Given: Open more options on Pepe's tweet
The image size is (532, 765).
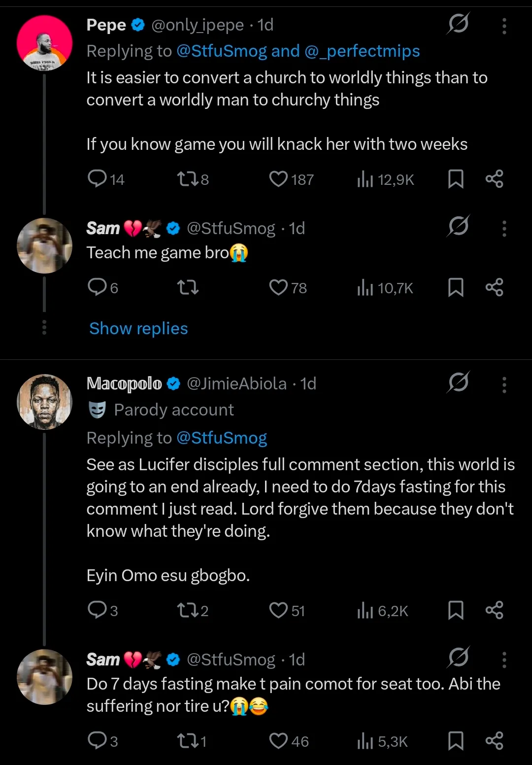Looking at the screenshot, I should pos(504,26).
